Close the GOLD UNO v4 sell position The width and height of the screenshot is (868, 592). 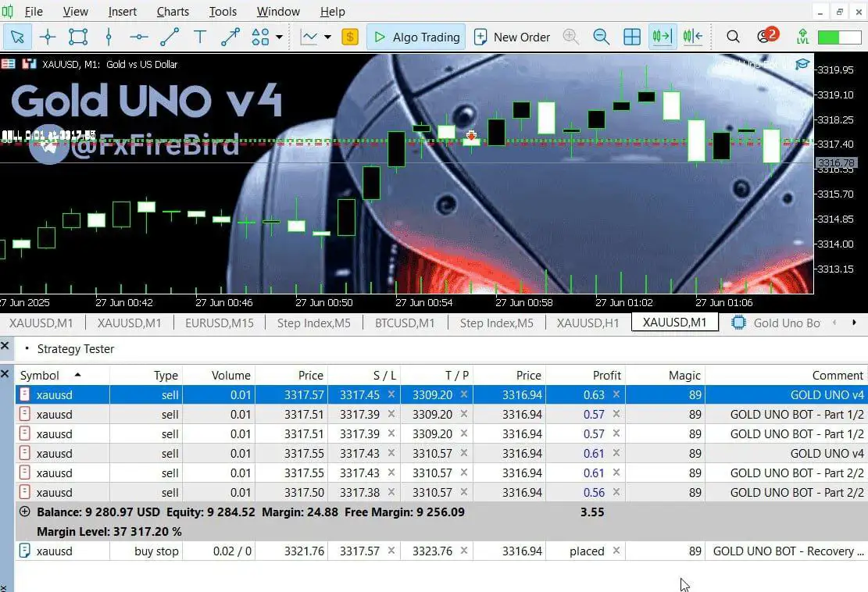tap(616, 394)
